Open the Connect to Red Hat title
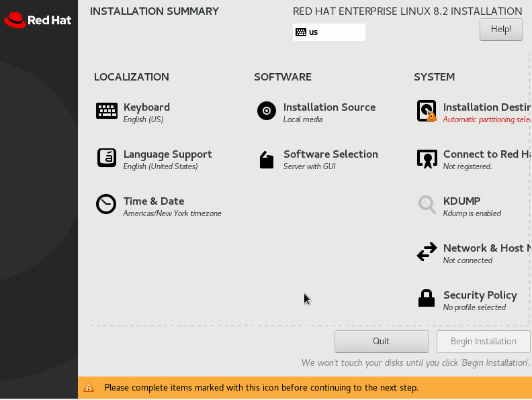Viewport: 532px width, 400px height. [487, 154]
